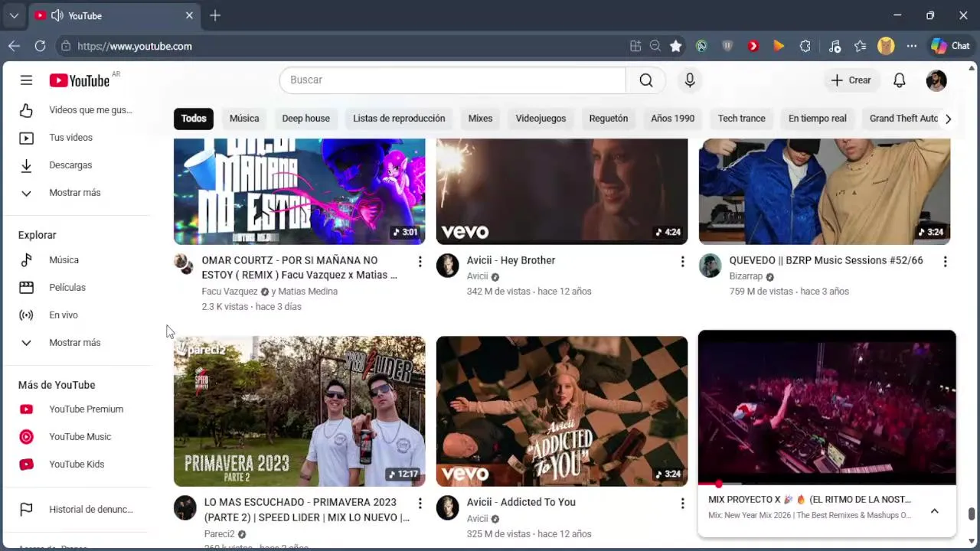This screenshot has height=551, width=980.
Task: Select the Videojuegos filter chip
Action: [x=541, y=119]
